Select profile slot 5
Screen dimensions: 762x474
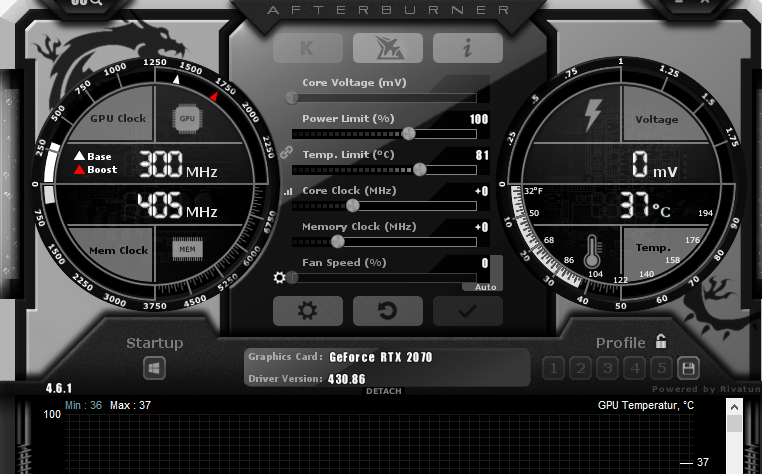tap(661, 369)
